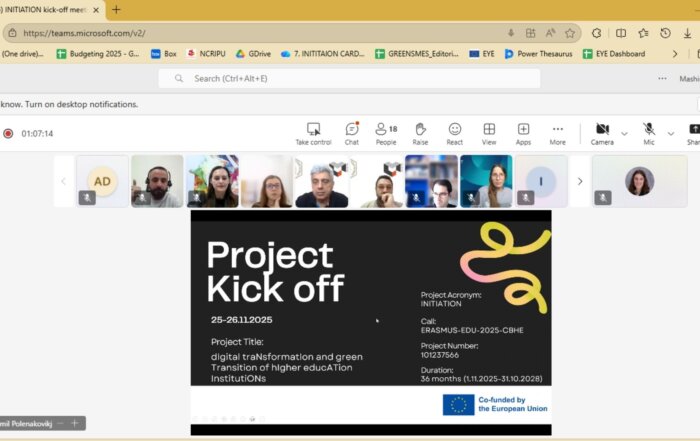This screenshot has height=441, width=700.
Task: Open the More actions menu
Action: click(x=558, y=133)
